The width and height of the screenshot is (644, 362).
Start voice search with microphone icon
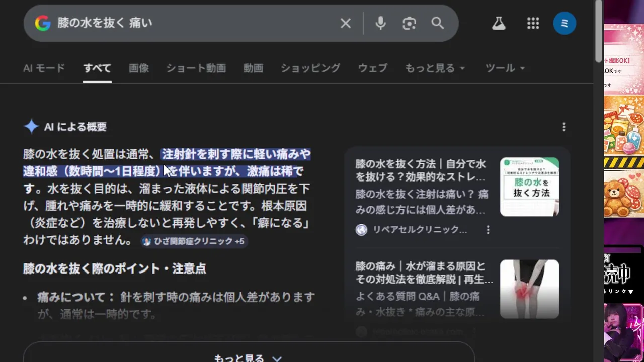tap(381, 23)
